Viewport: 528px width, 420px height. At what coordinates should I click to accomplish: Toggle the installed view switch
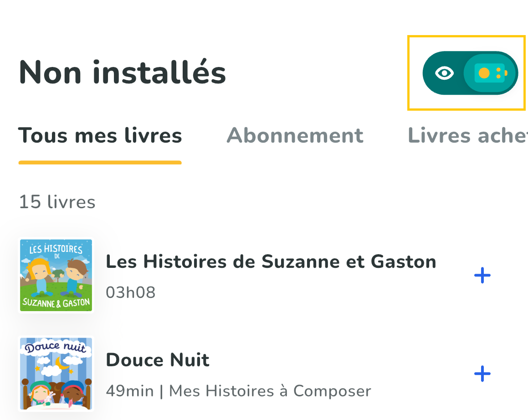(471, 73)
